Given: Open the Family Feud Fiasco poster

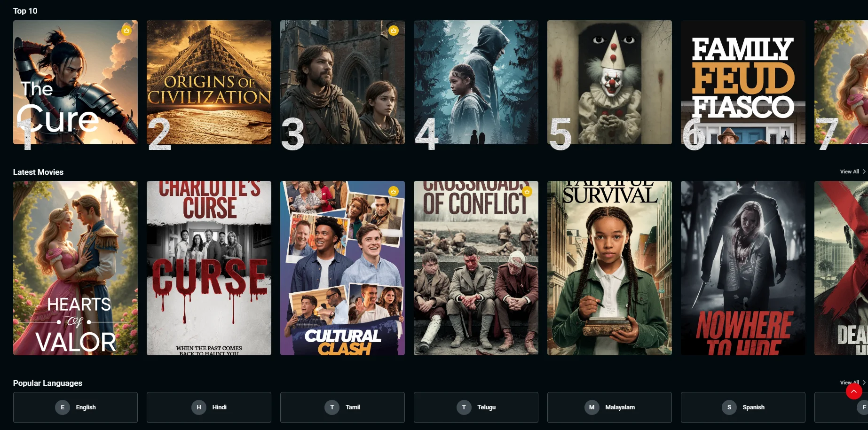Looking at the screenshot, I should [x=743, y=82].
